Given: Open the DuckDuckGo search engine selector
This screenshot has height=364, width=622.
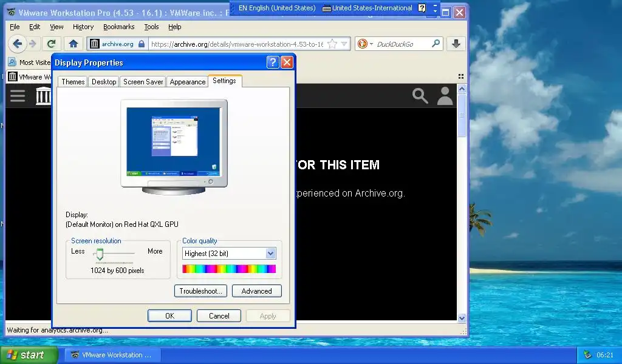Looking at the screenshot, I should tap(365, 44).
